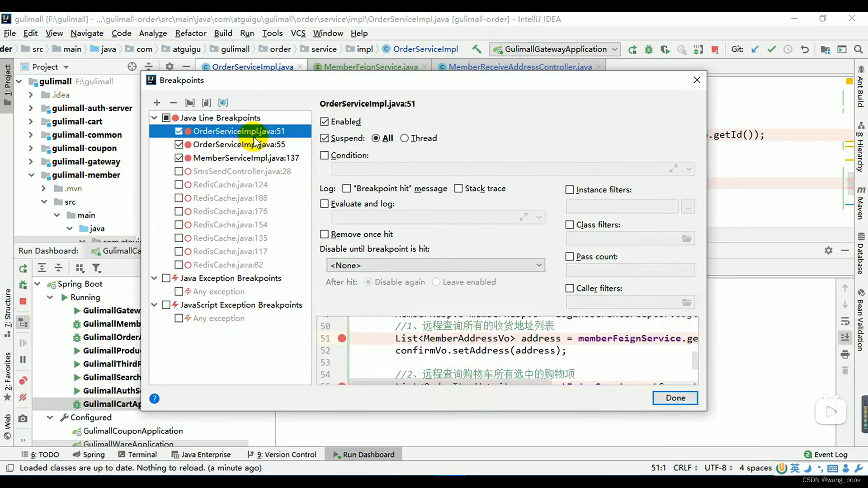Enable the Condition checkbox
The width and height of the screenshot is (868, 488).
pos(324,155)
